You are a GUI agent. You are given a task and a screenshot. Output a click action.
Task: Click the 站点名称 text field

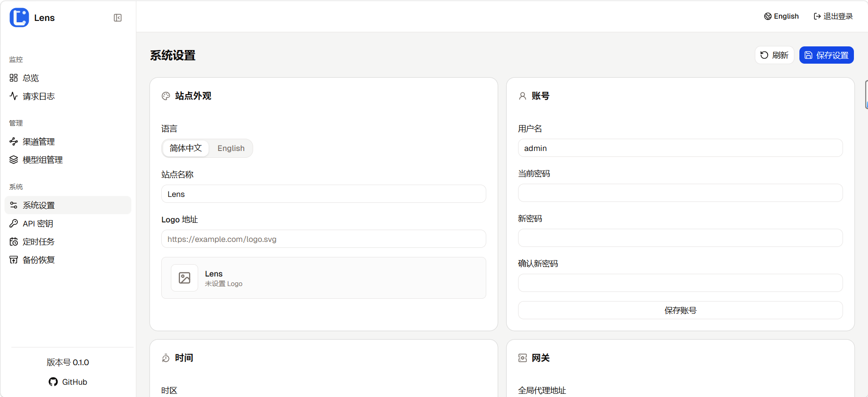[x=323, y=194]
